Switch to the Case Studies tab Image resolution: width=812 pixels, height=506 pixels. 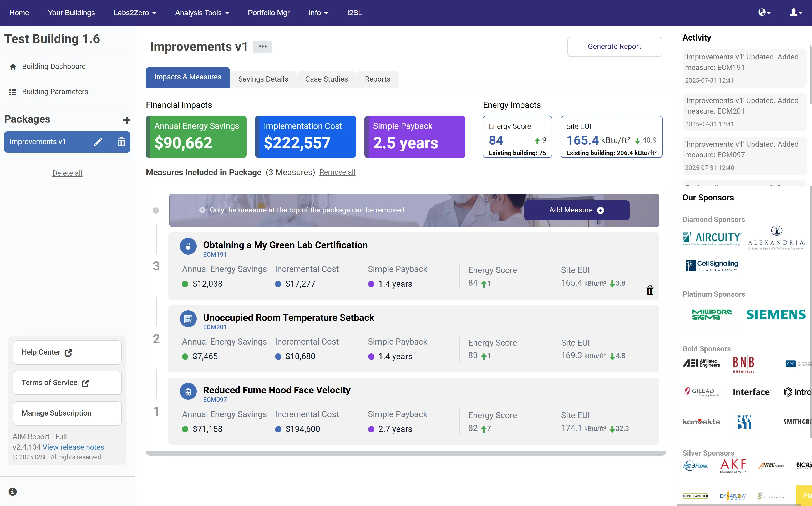tap(326, 79)
